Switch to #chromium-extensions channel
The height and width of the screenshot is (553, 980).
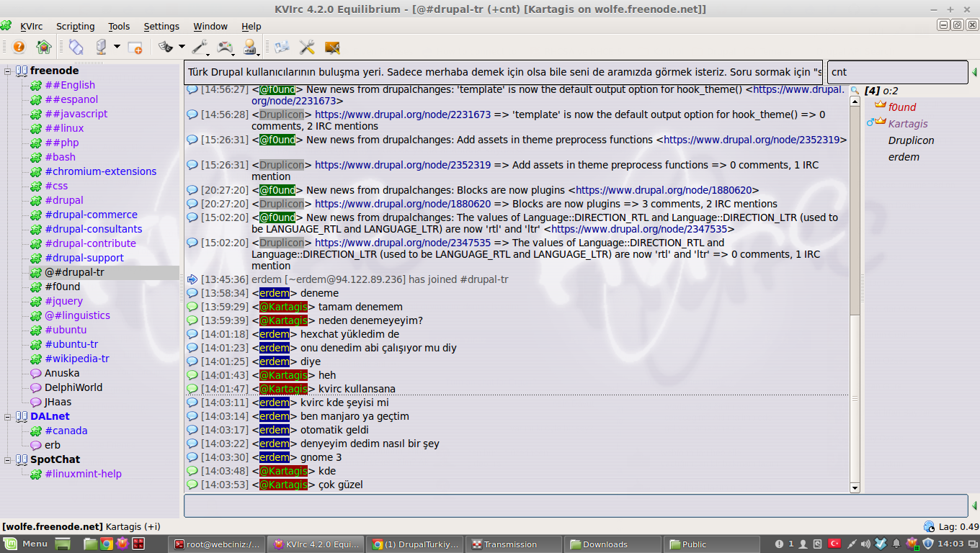point(100,171)
